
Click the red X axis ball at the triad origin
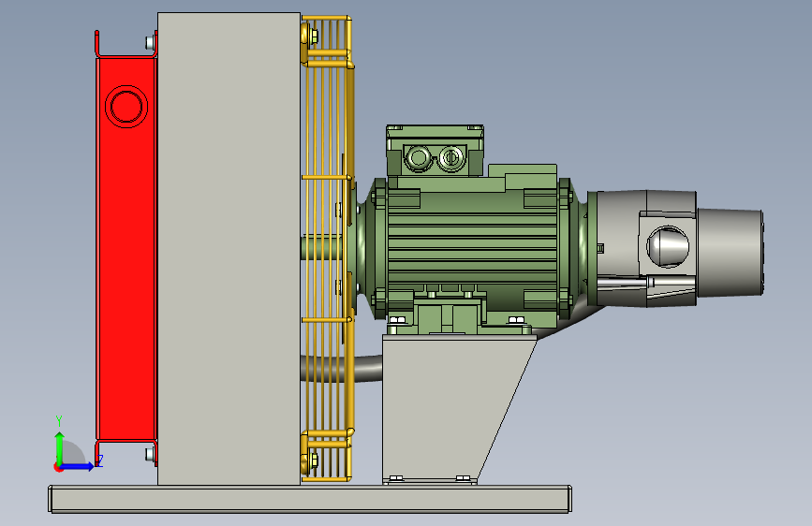point(57,467)
